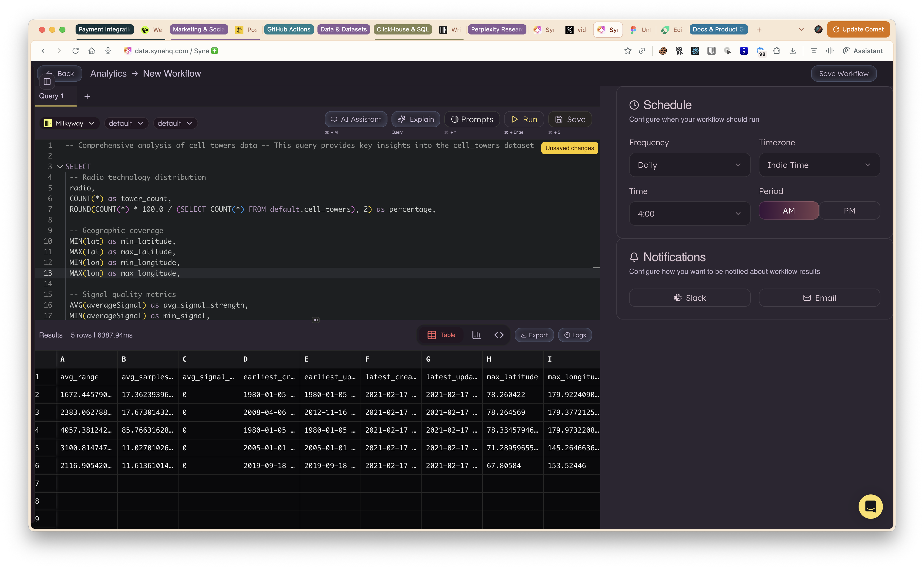Click Explain query sparkle button
The width and height of the screenshot is (924, 569).
point(416,119)
